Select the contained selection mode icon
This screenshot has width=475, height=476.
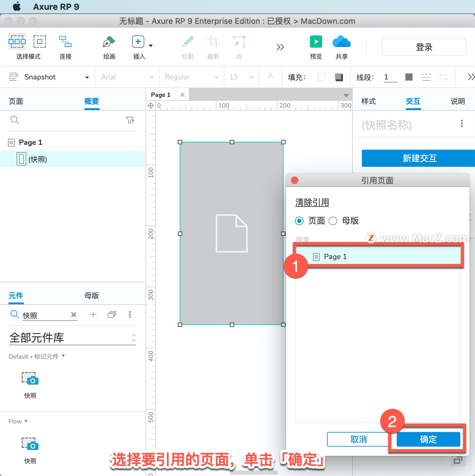coord(40,42)
